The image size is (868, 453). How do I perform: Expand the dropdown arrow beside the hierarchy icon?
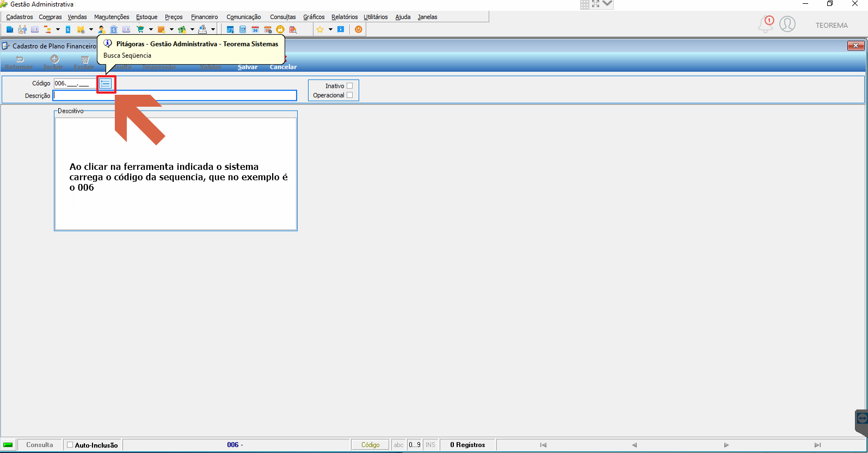[x=58, y=29]
